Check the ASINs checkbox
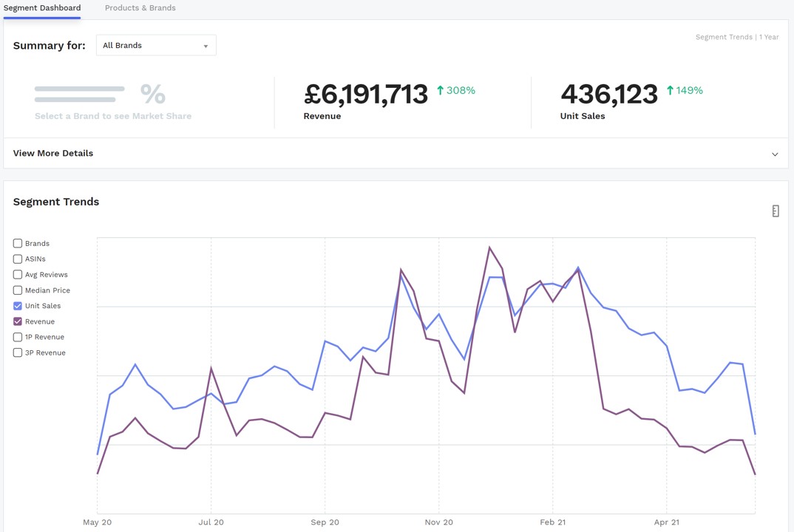 pos(18,259)
